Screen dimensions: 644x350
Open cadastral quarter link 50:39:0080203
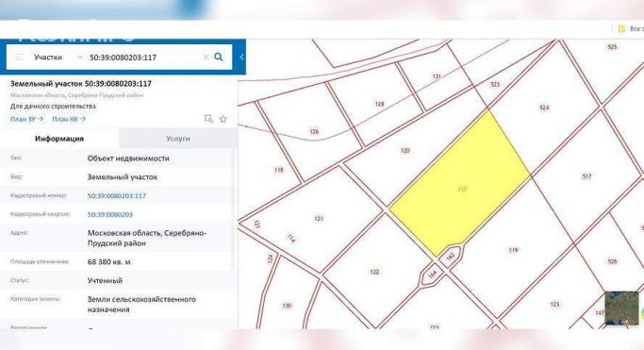click(110, 214)
